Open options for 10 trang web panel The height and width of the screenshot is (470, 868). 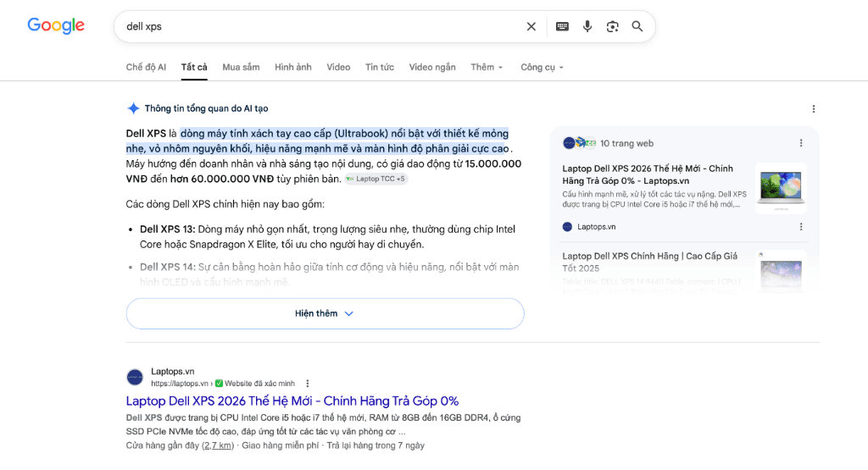pyautogui.click(x=800, y=143)
